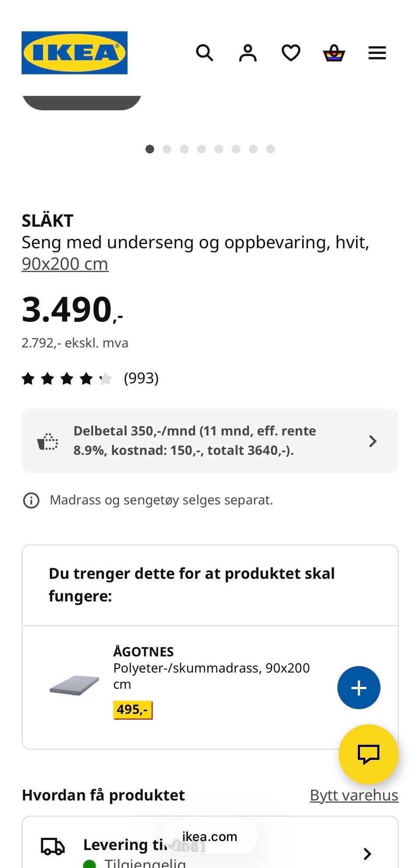Open the ÅGOTNES mattress thumbnail
The height and width of the screenshot is (868, 420).
click(x=74, y=685)
